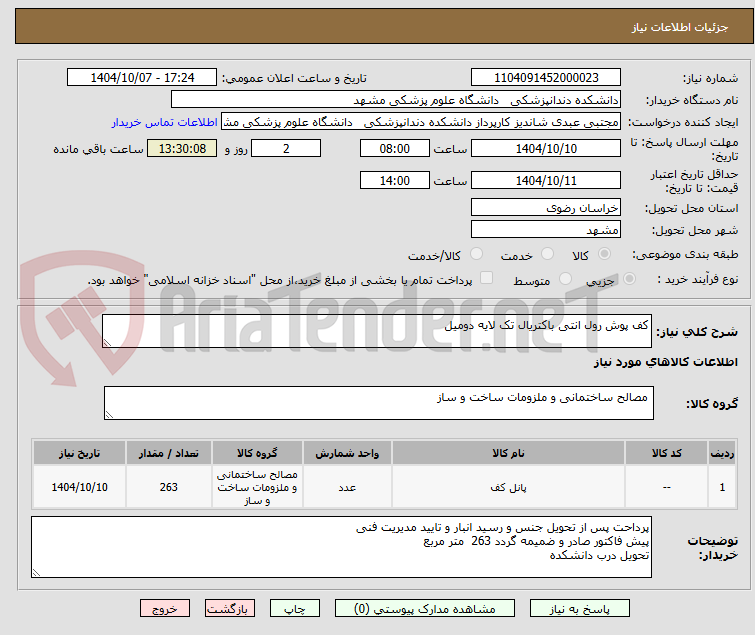Screen dimensions: 755x635
Task: Click the response deadline time 08:00 field
Action: [x=395, y=148]
